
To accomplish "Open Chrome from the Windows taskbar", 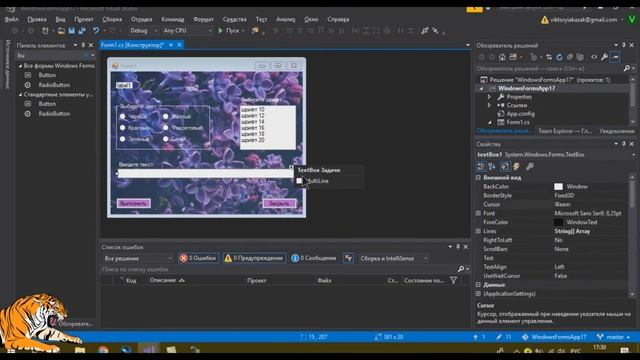I will [103, 350].
